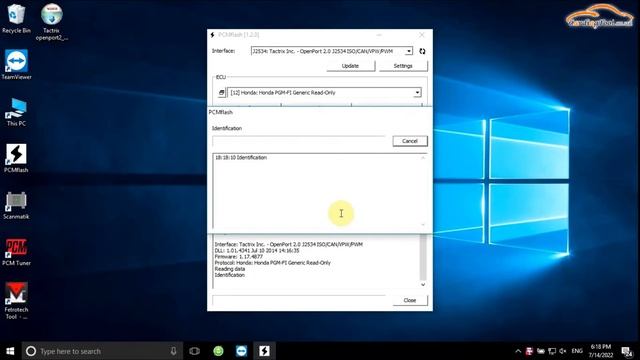Click the ENG language indicator

click(x=577, y=351)
